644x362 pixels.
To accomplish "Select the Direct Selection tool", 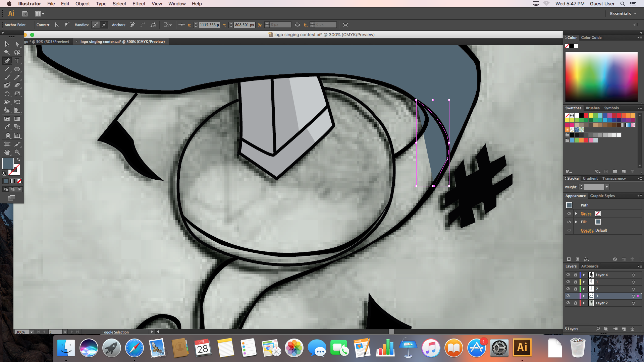I will [x=17, y=44].
